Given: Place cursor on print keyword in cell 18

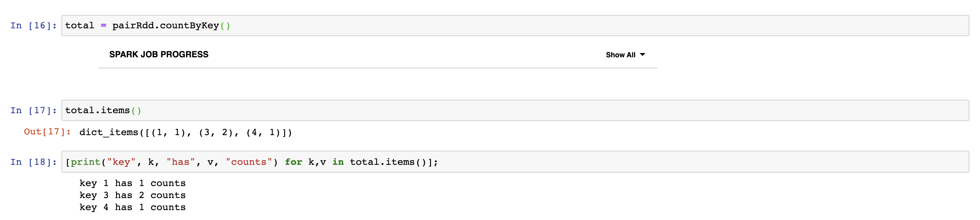Looking at the screenshot, I should pyautogui.click(x=85, y=162).
